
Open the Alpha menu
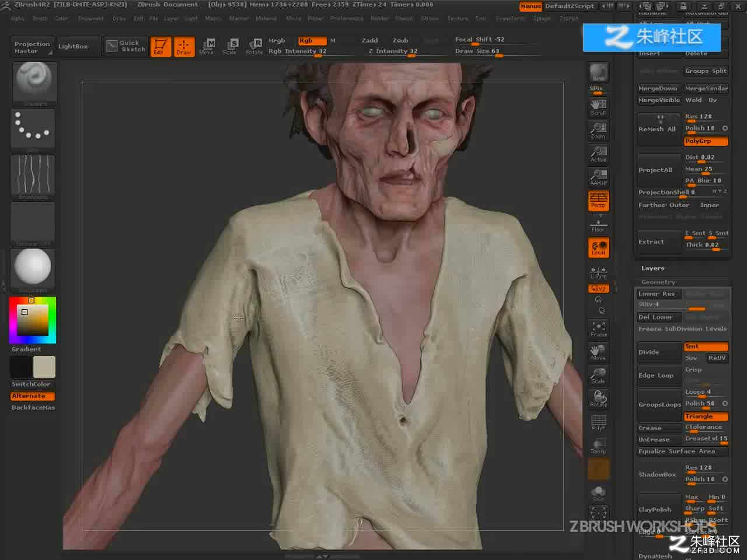point(18,19)
